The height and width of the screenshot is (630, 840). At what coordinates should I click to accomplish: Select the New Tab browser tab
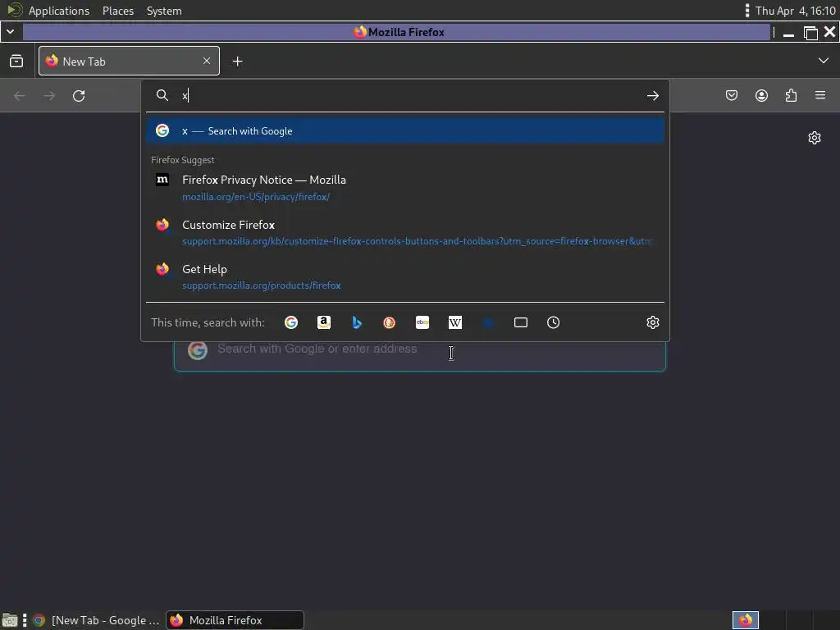pyautogui.click(x=129, y=61)
